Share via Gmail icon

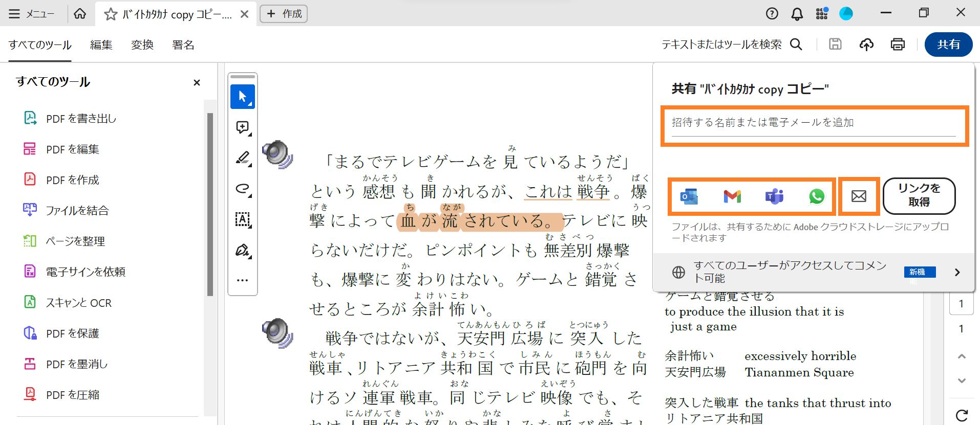pyautogui.click(x=732, y=196)
